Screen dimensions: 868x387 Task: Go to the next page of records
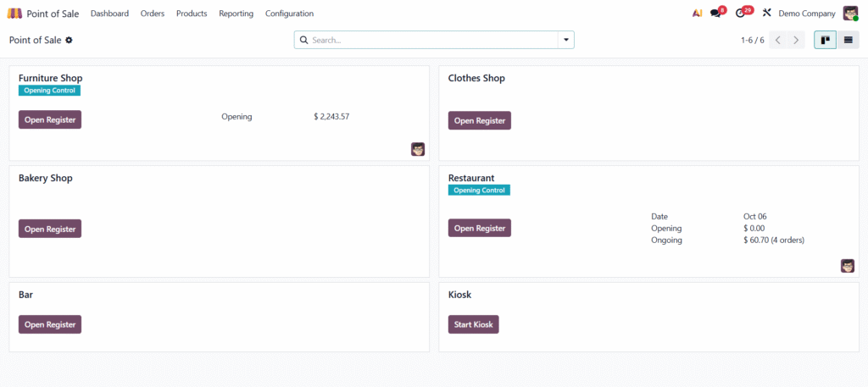point(796,40)
